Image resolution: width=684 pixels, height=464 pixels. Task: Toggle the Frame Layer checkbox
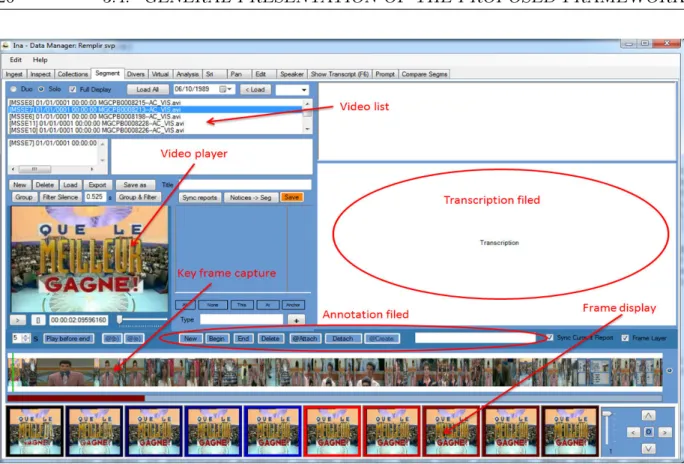[625, 338]
